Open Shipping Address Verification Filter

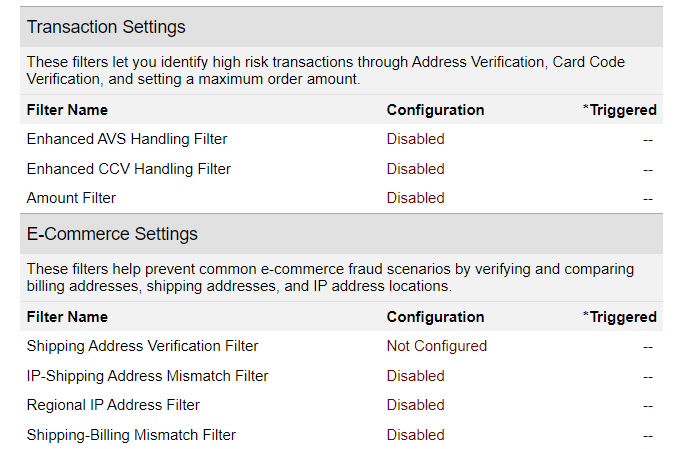click(x=142, y=346)
